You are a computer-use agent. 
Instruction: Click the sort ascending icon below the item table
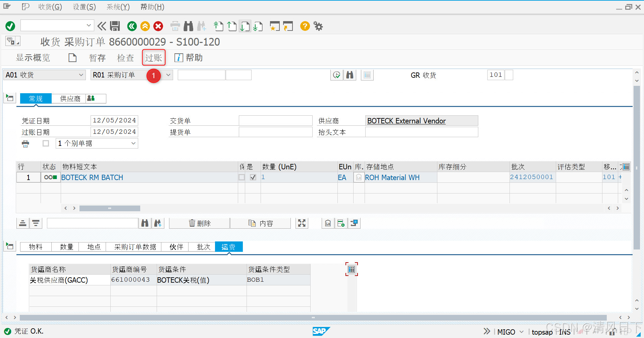(x=23, y=223)
